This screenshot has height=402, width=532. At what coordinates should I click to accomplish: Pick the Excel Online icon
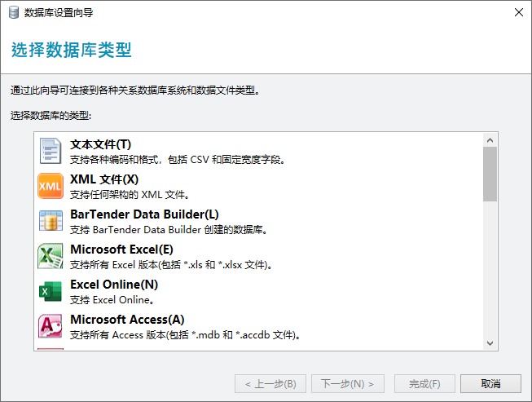click(x=51, y=291)
